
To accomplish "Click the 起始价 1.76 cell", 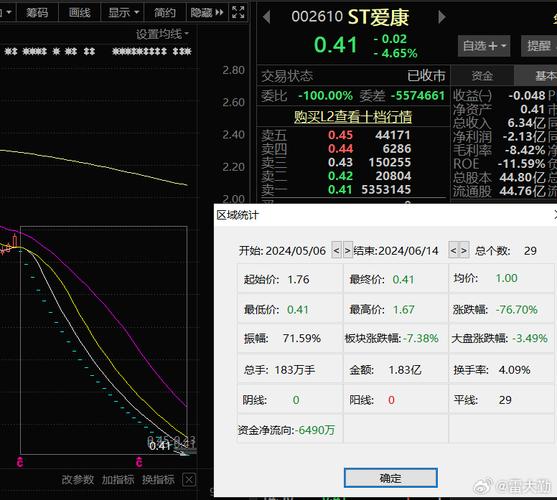I will (290, 279).
